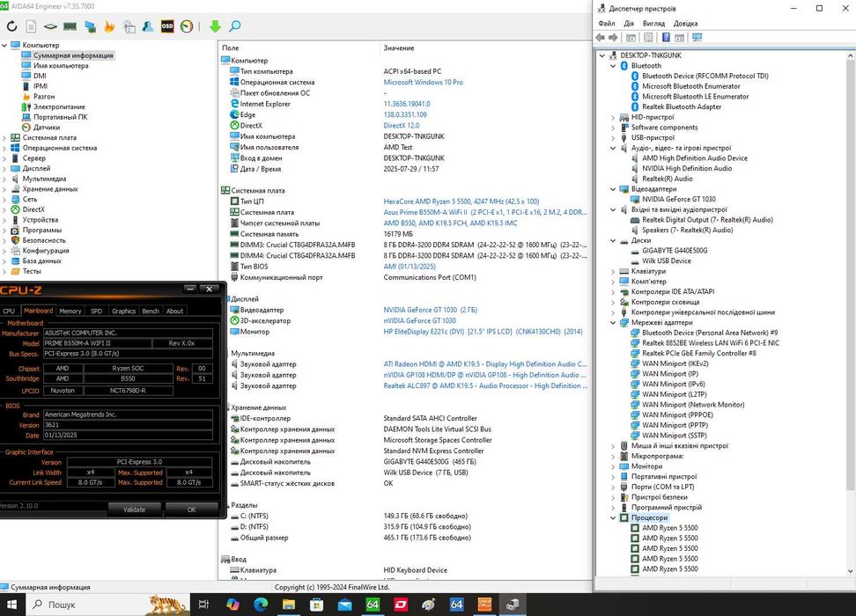Switch to the Memory tab in CPU-Z
Screen dimensions: 856x616
[70, 311]
